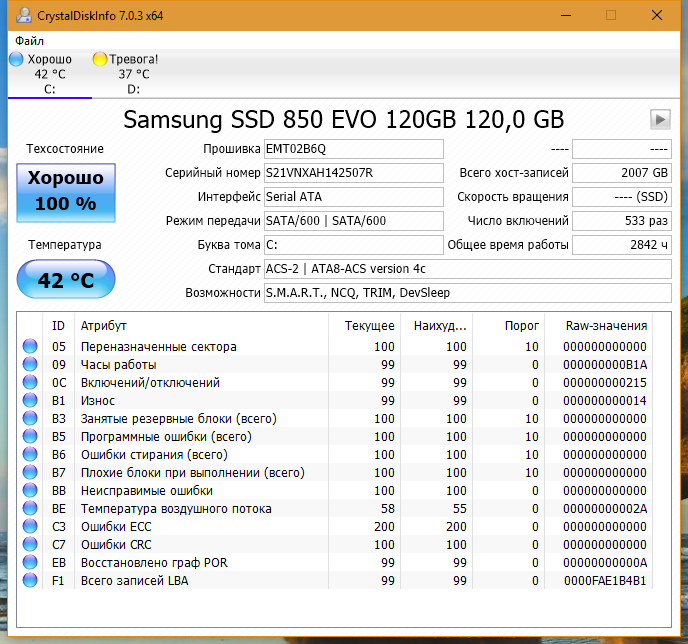Click the status orb next to Часы работы
688x644 pixels.
30,365
